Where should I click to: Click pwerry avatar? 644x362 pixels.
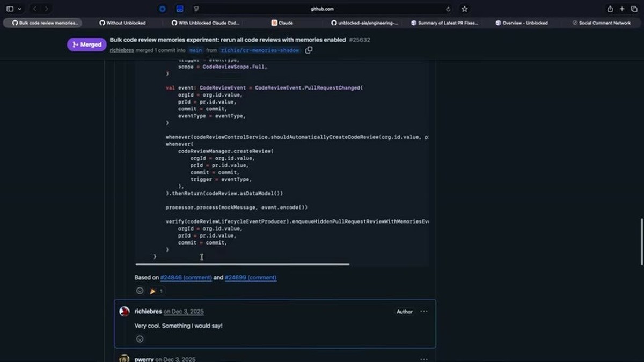pyautogui.click(x=125, y=359)
